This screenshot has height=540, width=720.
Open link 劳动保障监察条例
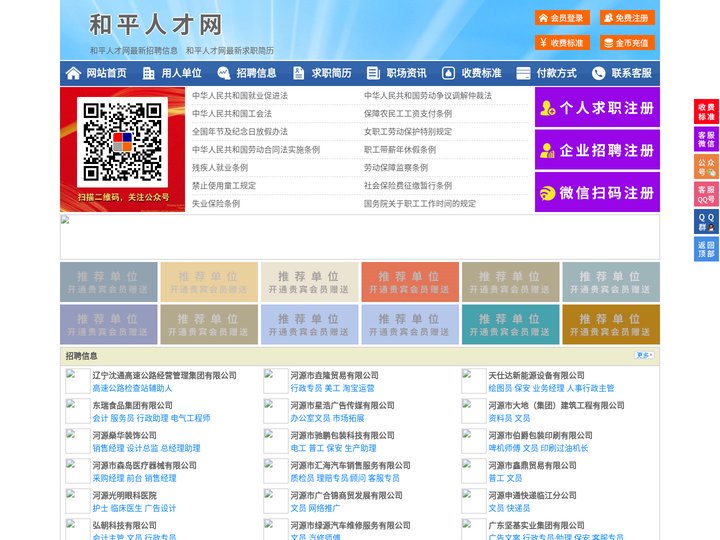pos(396,168)
